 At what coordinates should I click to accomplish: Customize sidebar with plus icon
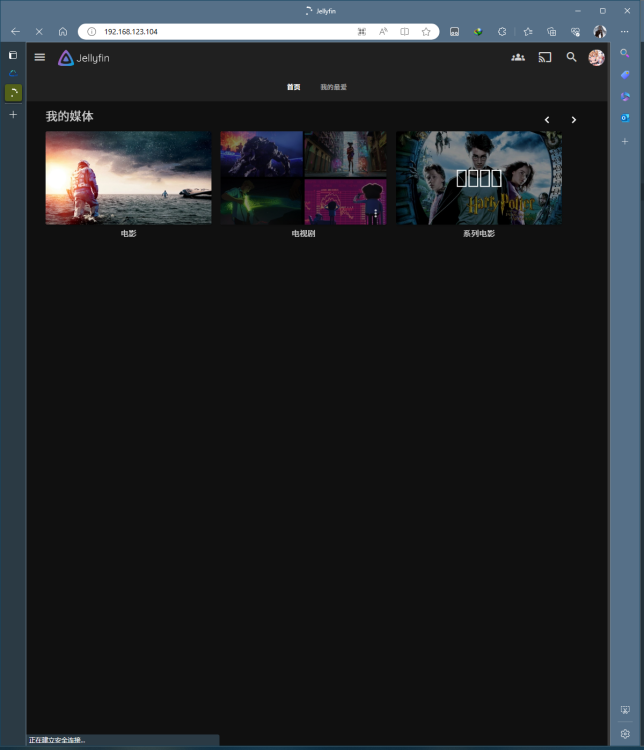pyautogui.click(x=625, y=141)
